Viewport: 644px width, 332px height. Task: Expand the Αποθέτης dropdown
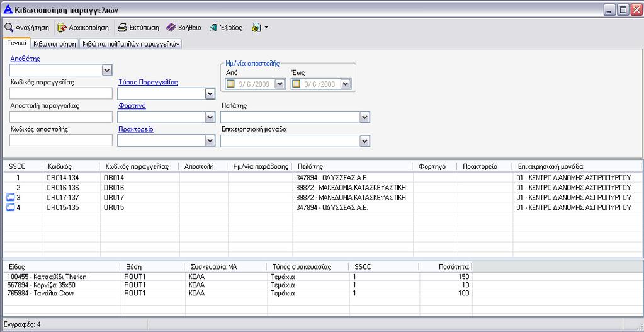tap(107, 71)
